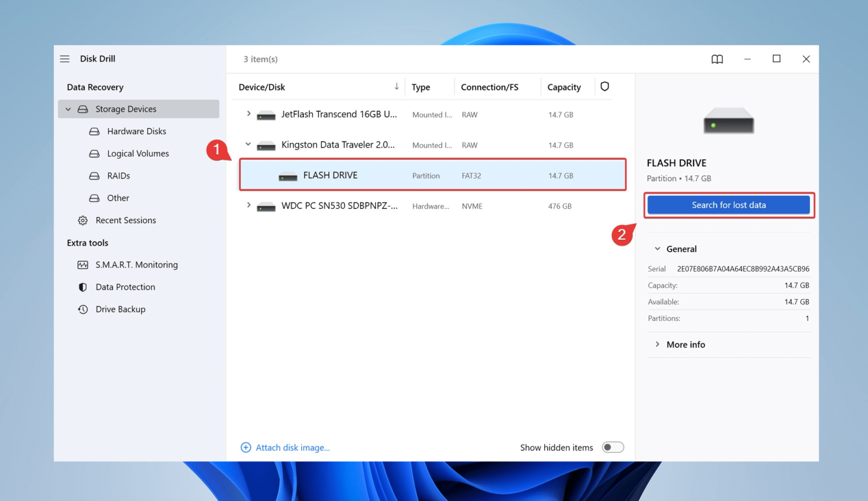The height and width of the screenshot is (501, 868).
Task: Select the Data Protection sidebar label
Action: [125, 287]
